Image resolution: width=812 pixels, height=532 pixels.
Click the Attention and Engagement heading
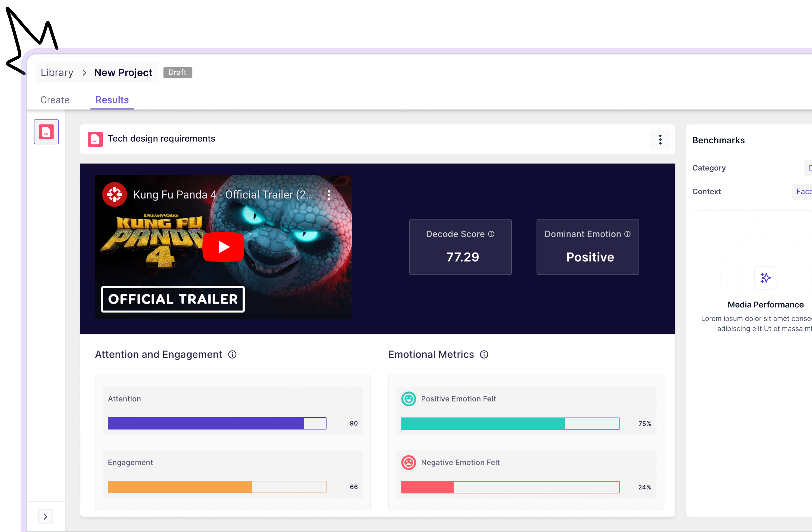pos(158,354)
